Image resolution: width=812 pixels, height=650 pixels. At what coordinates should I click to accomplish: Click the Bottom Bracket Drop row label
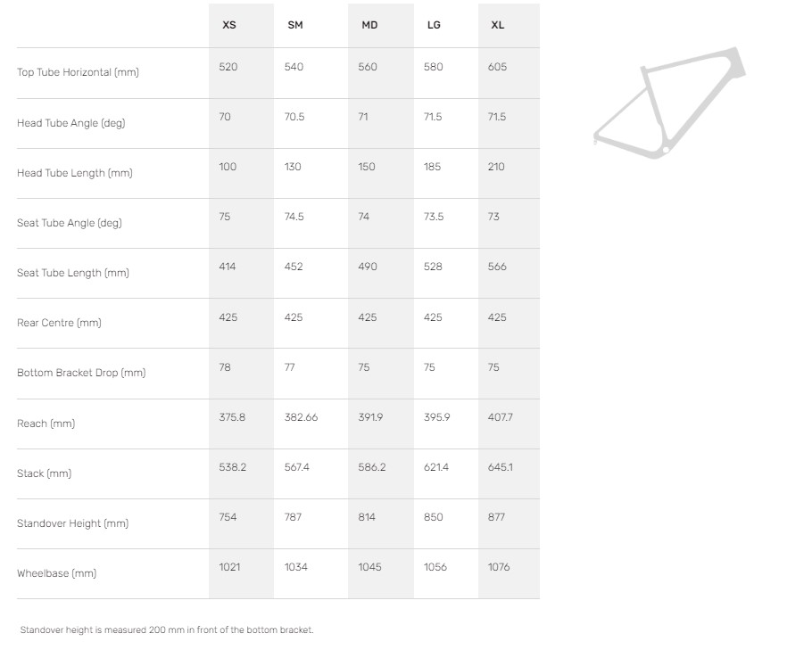tap(80, 373)
